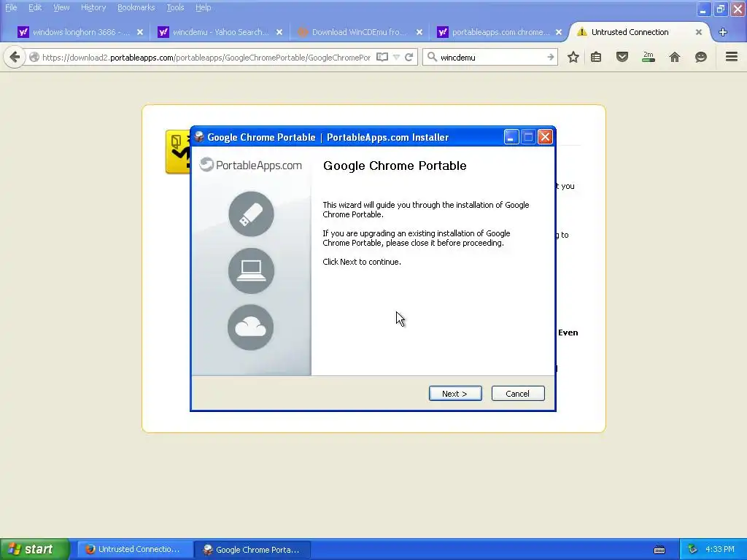
Task: Open the History menu
Action: click(93, 7)
